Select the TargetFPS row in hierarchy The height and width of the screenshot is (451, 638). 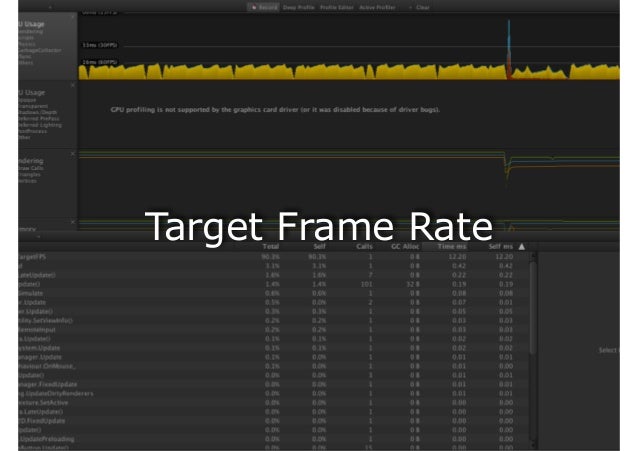click(x=273, y=257)
